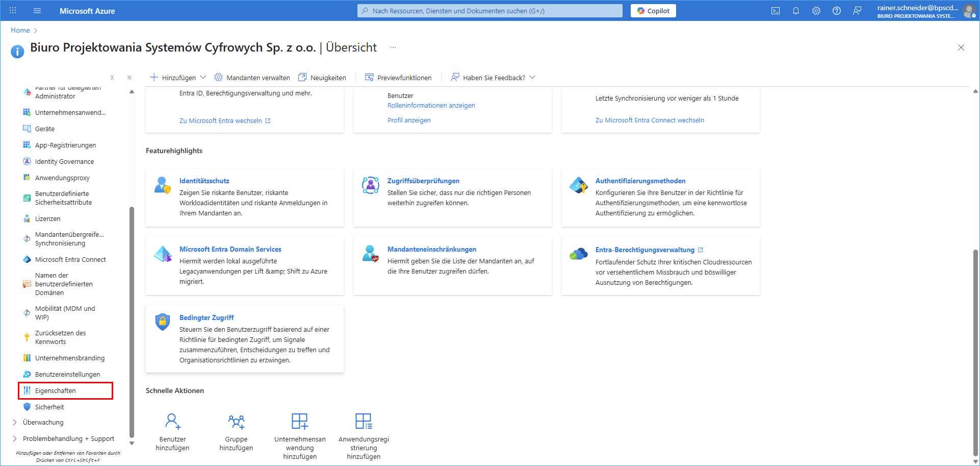Open the more options ellipsis beside Übersicht

(393, 47)
